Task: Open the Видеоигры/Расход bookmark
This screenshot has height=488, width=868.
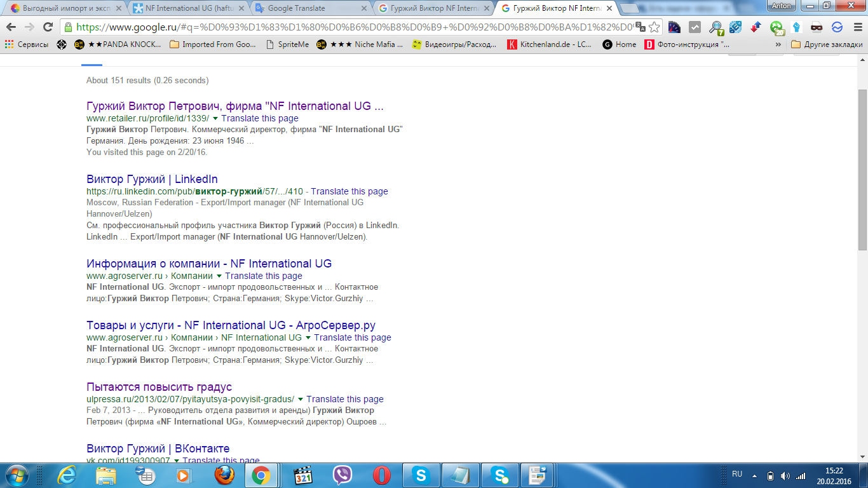Action: pos(454,44)
